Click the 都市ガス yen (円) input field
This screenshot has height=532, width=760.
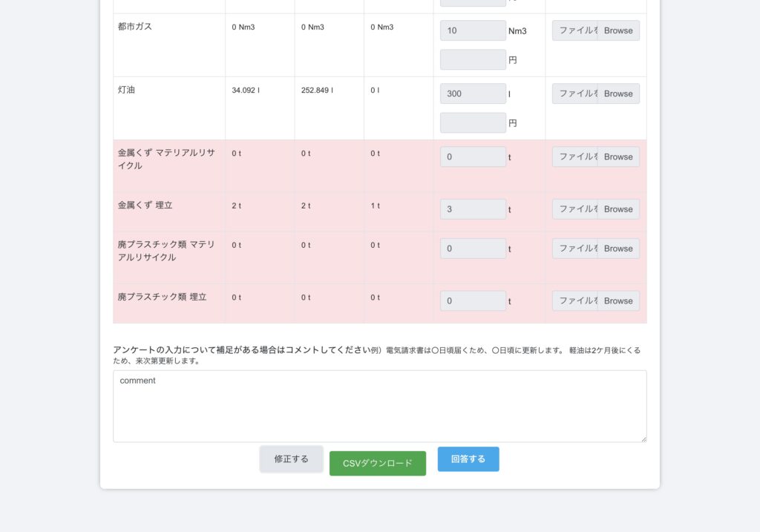(x=473, y=59)
